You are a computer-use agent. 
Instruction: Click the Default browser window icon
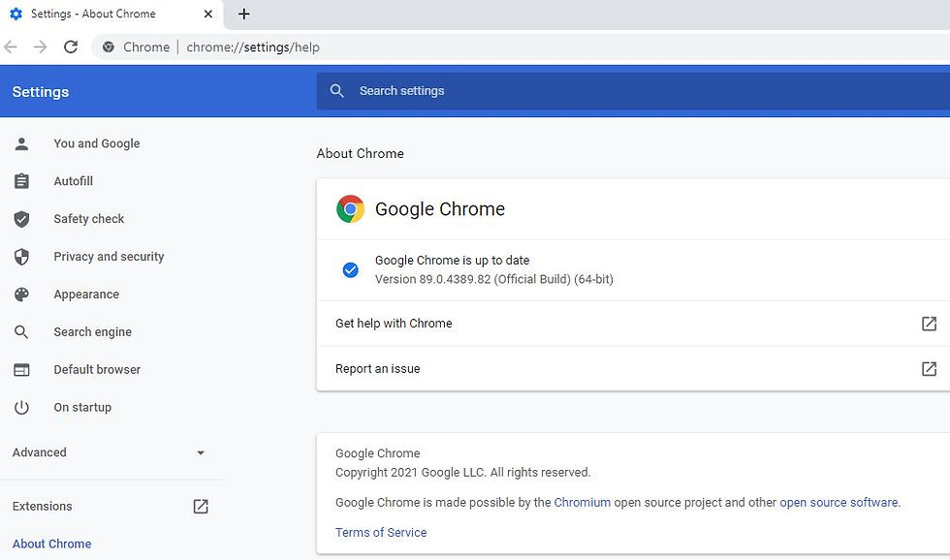[x=21, y=369]
